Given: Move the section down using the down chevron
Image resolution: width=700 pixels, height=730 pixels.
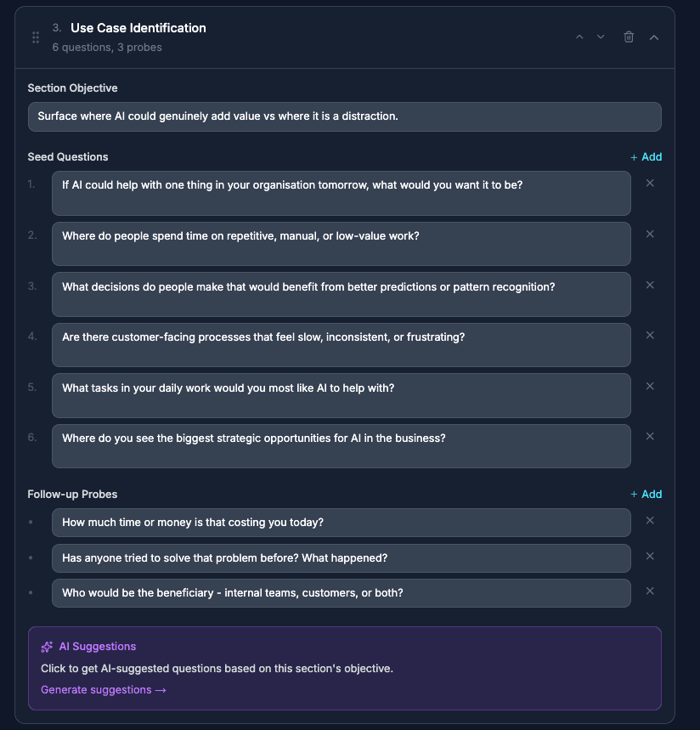Looking at the screenshot, I should pos(601,37).
